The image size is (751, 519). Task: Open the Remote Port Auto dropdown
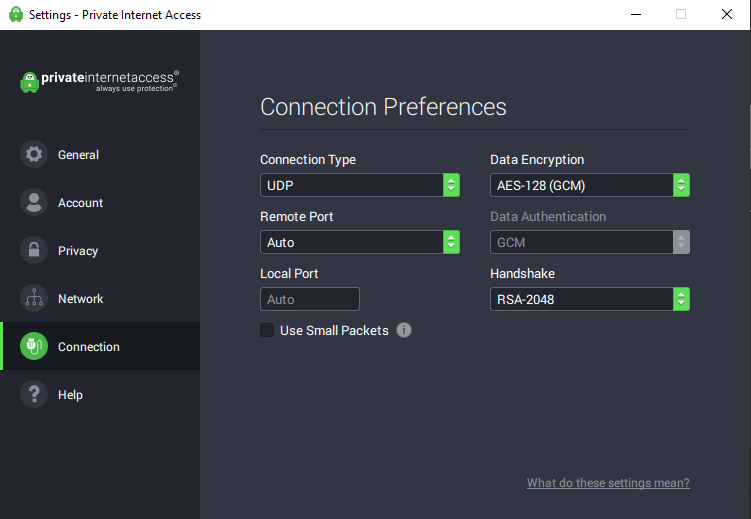point(360,242)
